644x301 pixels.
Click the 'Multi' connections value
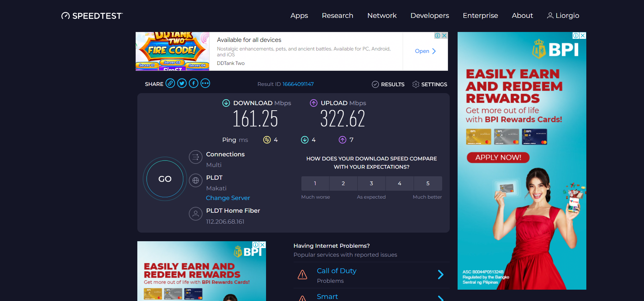[214, 165]
